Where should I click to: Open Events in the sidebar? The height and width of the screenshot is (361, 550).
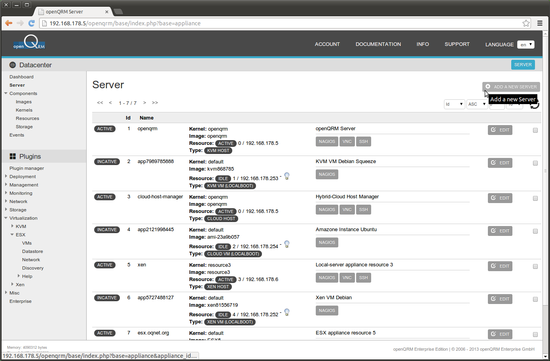pyautogui.click(x=17, y=135)
